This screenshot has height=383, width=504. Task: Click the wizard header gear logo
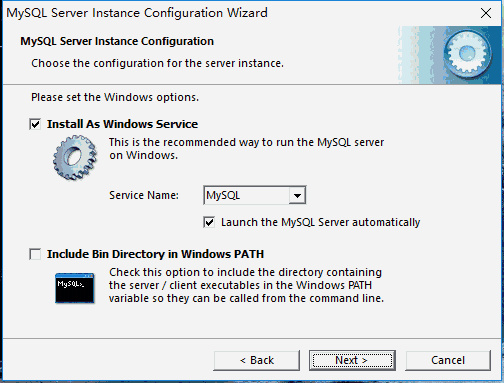[x=467, y=55]
